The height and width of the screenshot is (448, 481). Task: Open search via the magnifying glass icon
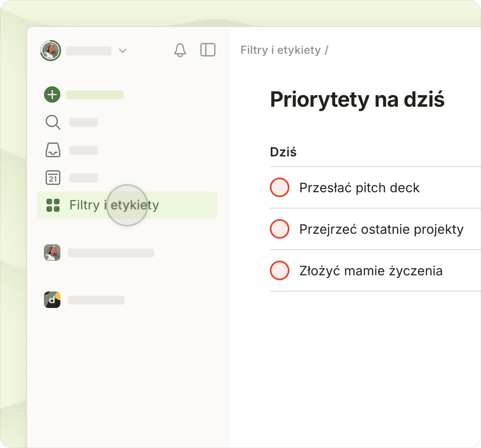coord(53,122)
